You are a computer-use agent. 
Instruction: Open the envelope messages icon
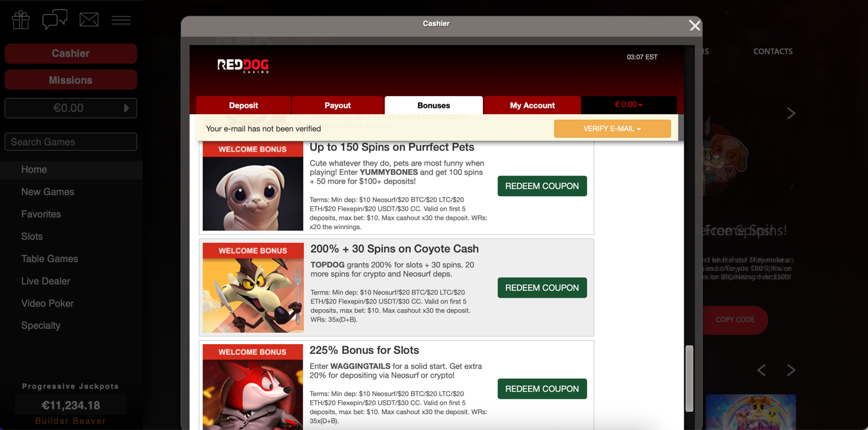(89, 19)
